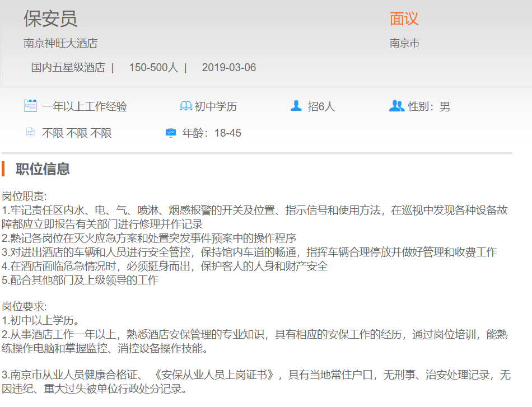Click the 南京市 location text
The height and width of the screenshot is (407, 532).
(404, 43)
